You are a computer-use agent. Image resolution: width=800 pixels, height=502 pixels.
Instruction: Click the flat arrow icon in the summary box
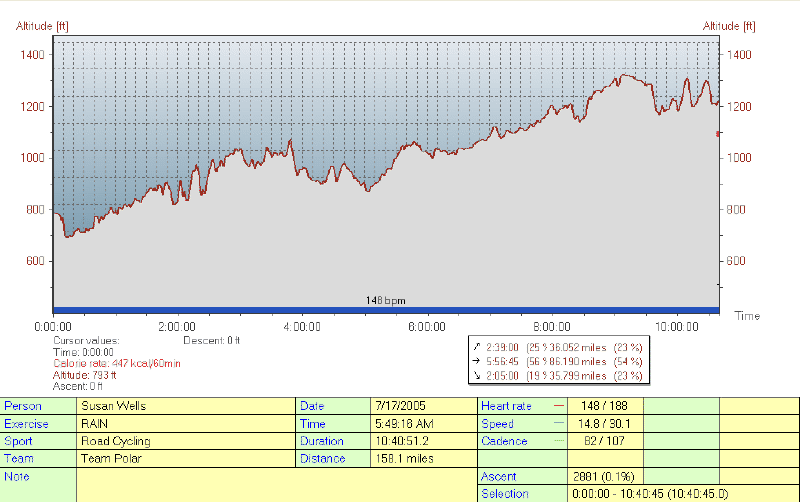coord(475,361)
